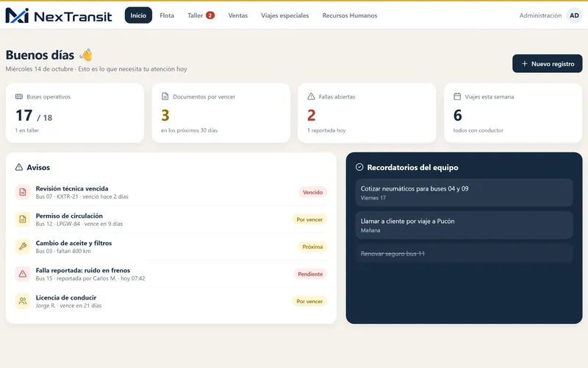The width and height of the screenshot is (588, 368).
Task: Click the yellow document icon for Permiso de circulación
Action: click(23, 219)
